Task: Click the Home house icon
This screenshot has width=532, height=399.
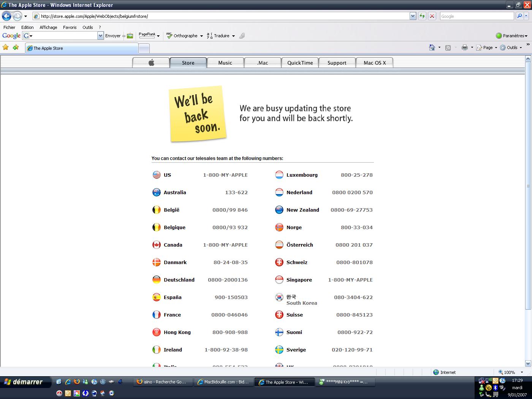Action: click(x=432, y=47)
